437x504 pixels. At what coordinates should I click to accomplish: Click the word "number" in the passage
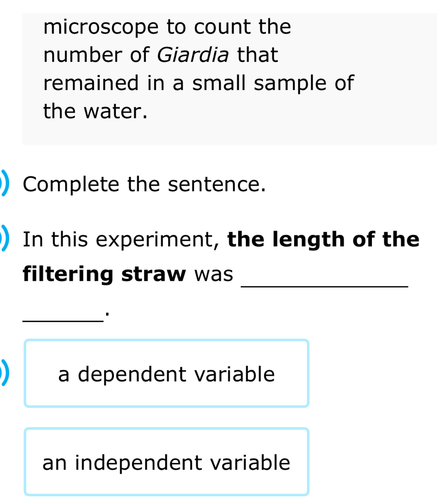click(82, 54)
